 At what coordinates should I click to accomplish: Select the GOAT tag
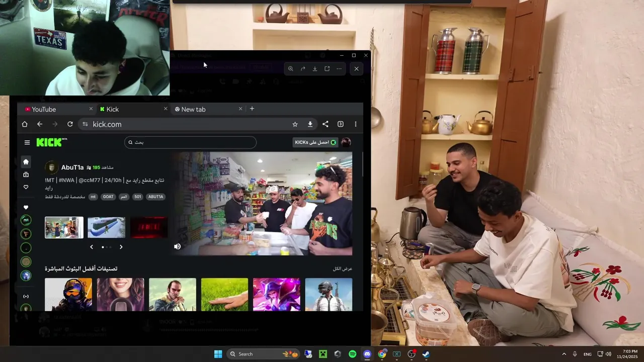pyautogui.click(x=108, y=197)
